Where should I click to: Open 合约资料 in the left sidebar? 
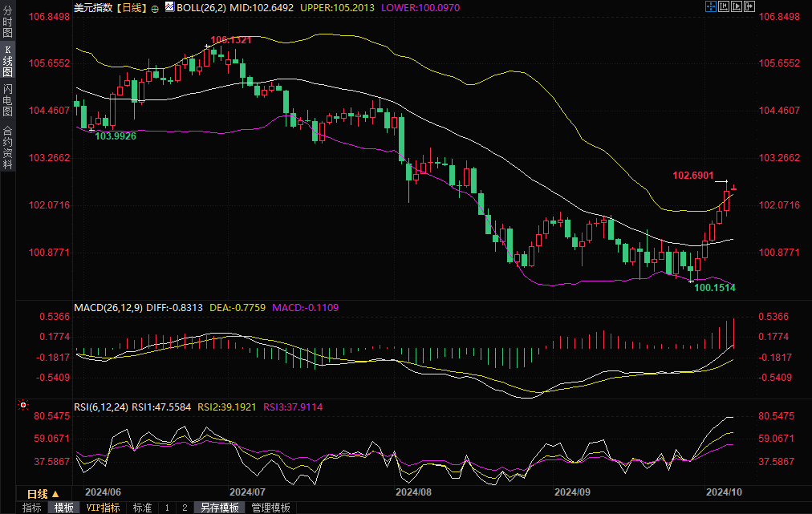7,147
